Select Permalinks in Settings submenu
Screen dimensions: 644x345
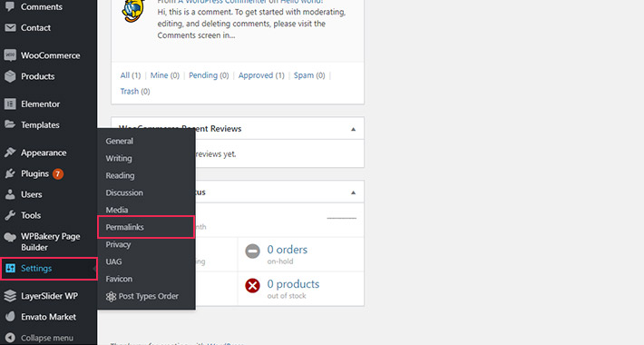click(124, 227)
